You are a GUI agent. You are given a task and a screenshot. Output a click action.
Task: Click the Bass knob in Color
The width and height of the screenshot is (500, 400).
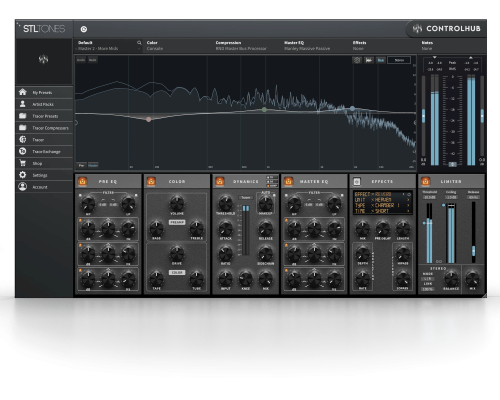156,229
